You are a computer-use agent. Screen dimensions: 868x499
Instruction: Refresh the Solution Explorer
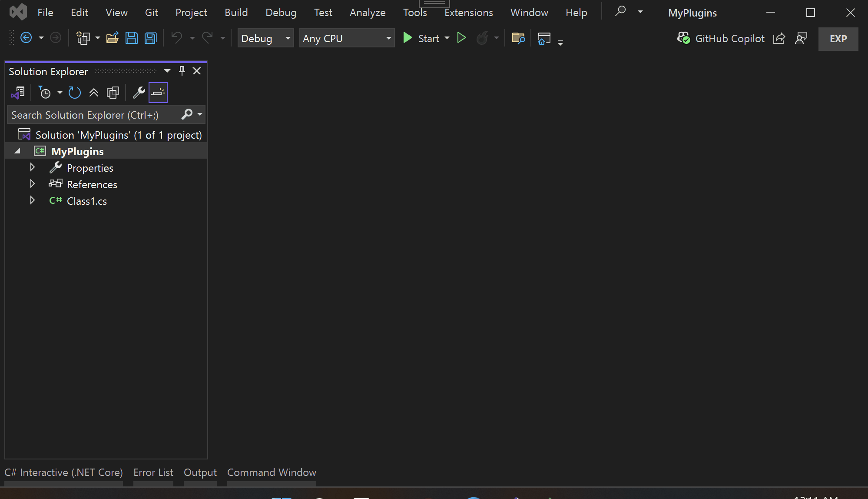point(74,92)
